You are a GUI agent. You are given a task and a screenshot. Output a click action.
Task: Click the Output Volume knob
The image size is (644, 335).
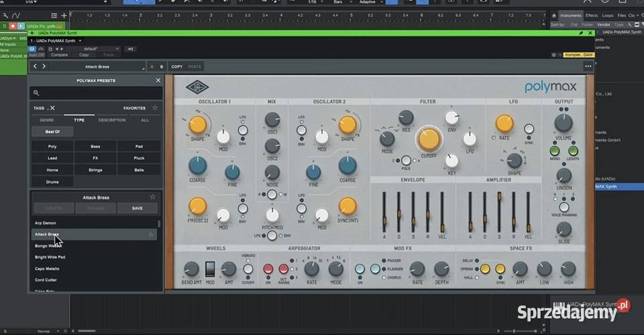coord(563,122)
